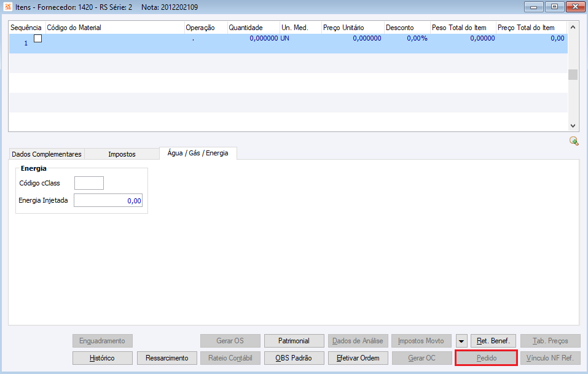Switch to the Dados Complementares tab
588x374 pixels.
47,154
